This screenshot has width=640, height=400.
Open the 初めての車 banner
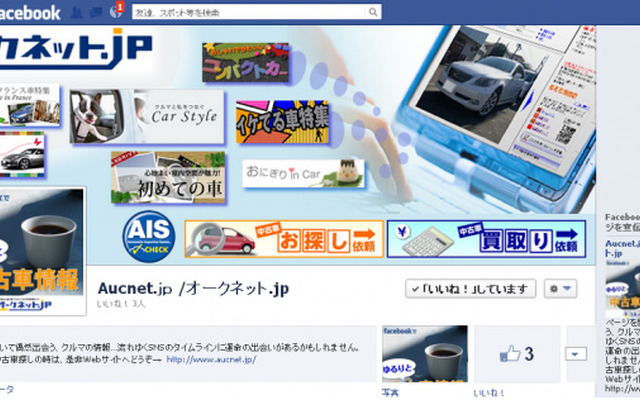[x=168, y=178]
